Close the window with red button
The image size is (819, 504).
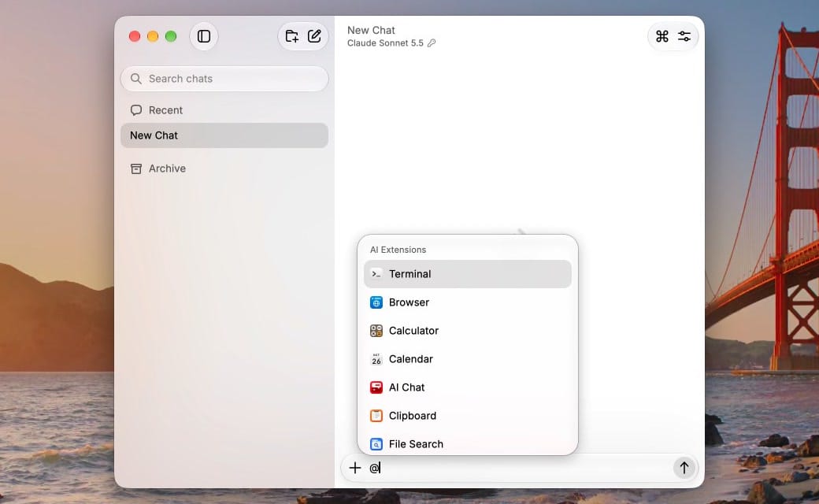pos(135,36)
